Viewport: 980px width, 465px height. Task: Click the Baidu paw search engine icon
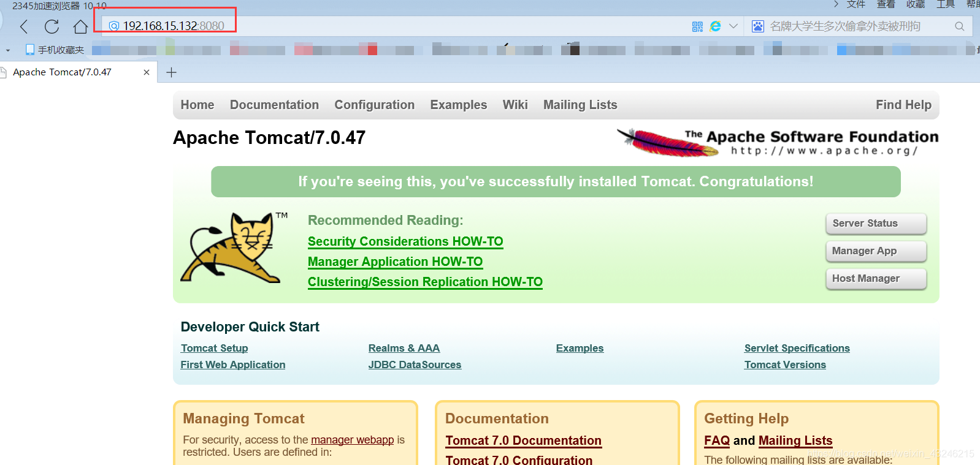point(758,26)
